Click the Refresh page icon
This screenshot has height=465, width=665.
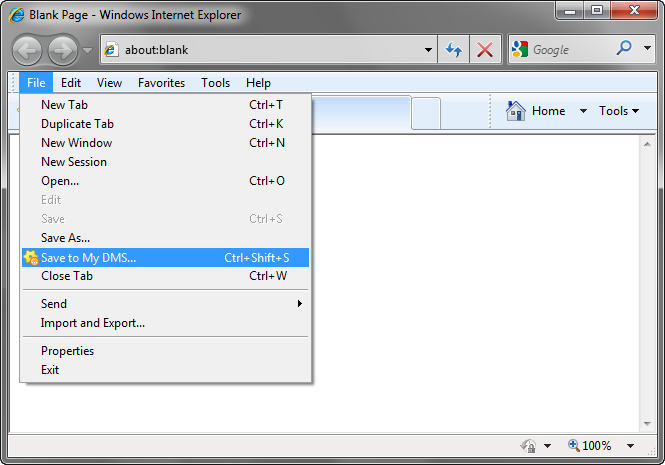point(453,50)
